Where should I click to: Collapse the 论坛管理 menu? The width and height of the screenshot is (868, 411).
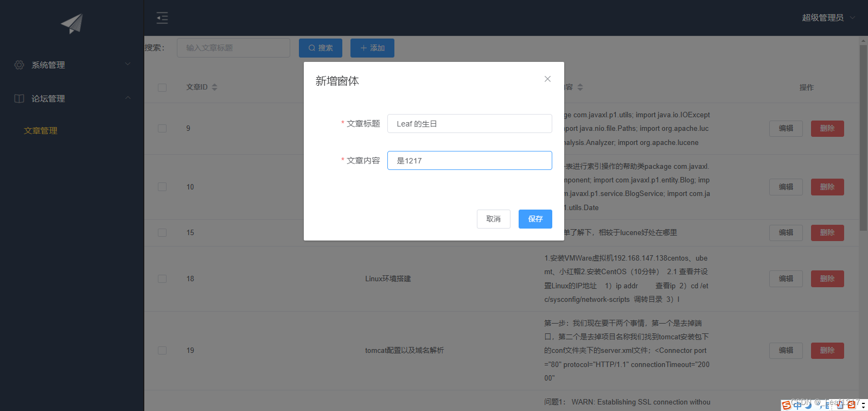point(72,98)
